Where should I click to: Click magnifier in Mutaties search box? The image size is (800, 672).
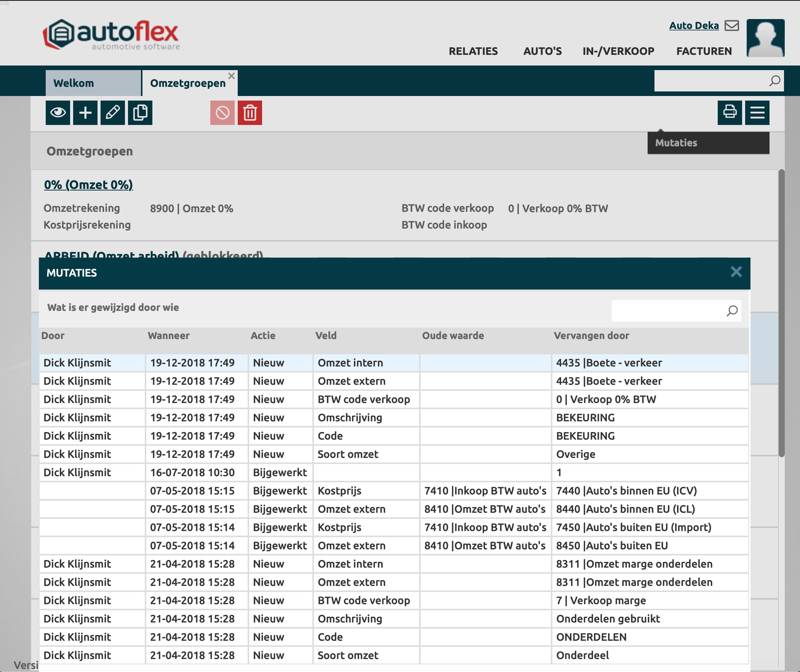[732, 311]
